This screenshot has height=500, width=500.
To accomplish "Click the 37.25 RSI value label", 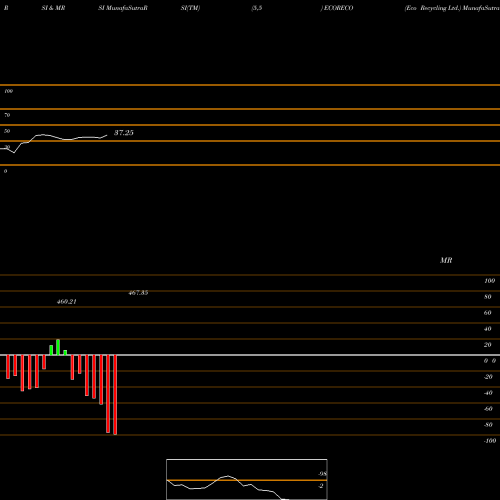I will [x=124, y=133].
